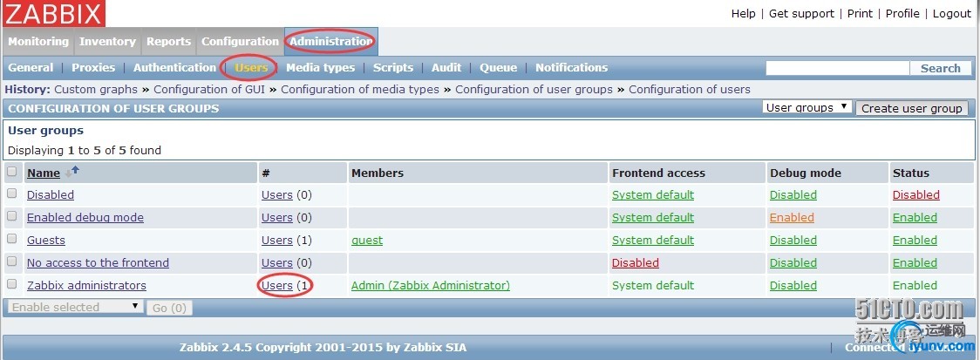Tick the select-all checkbox in table header
Image resolution: width=980 pixels, height=360 pixels.
pyautogui.click(x=12, y=171)
